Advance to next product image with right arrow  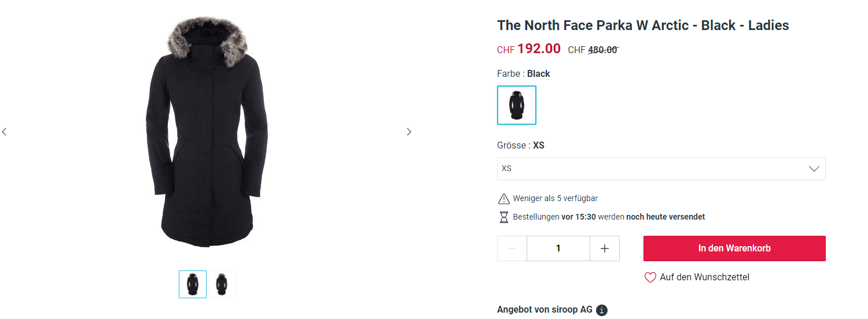409,132
